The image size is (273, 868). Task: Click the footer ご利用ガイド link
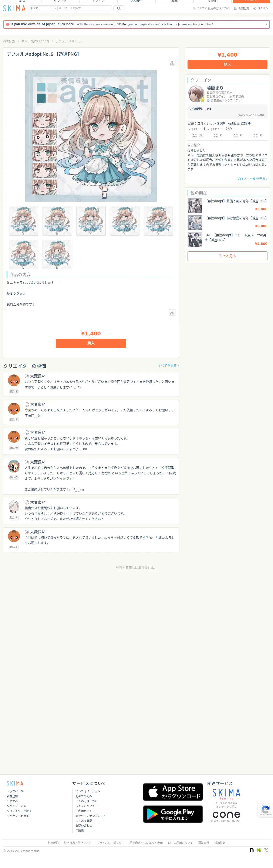[84, 811]
